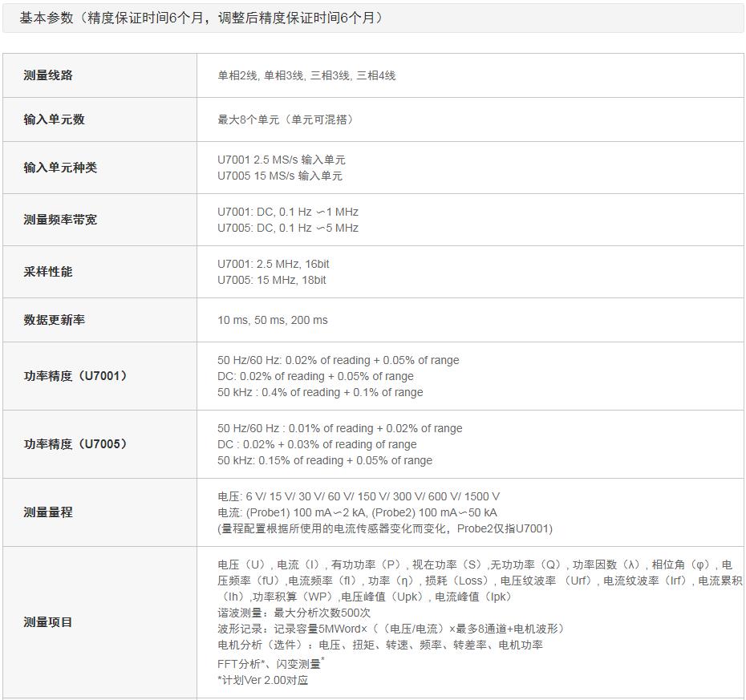Click the U7001: 2.5 MHz, 16bit text

273,264
